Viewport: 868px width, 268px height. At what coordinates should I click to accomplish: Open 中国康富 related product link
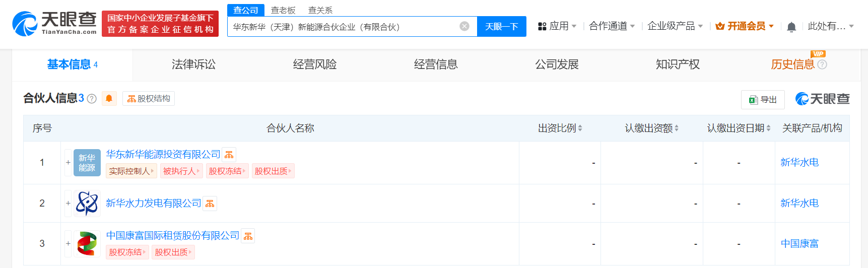click(x=799, y=244)
